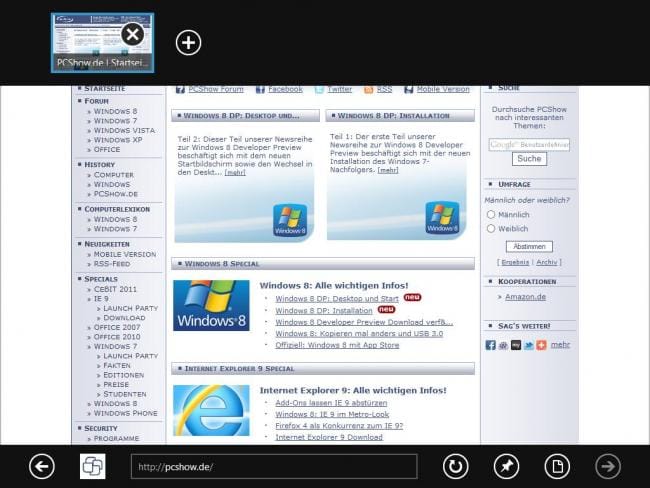Share via the Facebook icon under Sag's weiter
Viewport: 650px width, 488px height.
490,345
